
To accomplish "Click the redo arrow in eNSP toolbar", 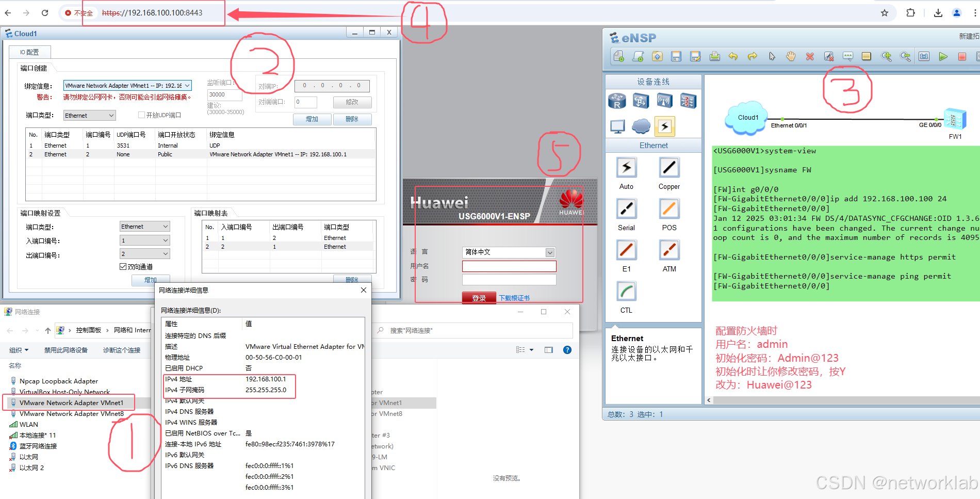I will [752, 56].
